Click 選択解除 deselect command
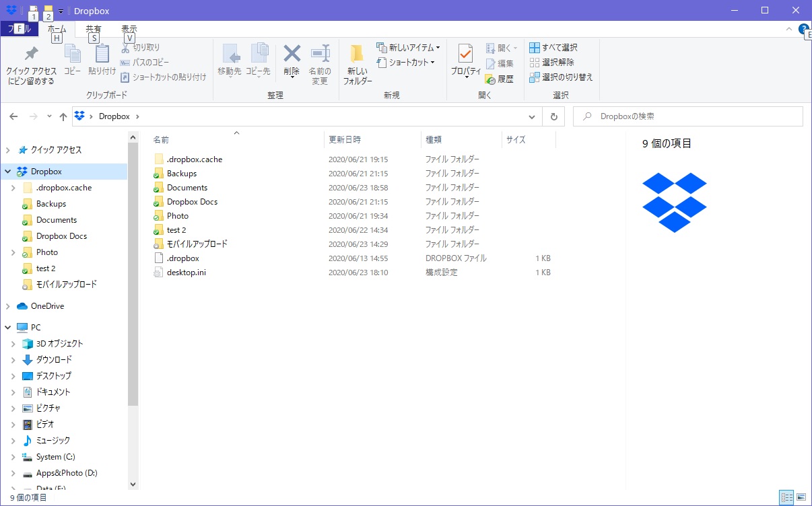Screen dimensions: 812x506 (551, 63)
